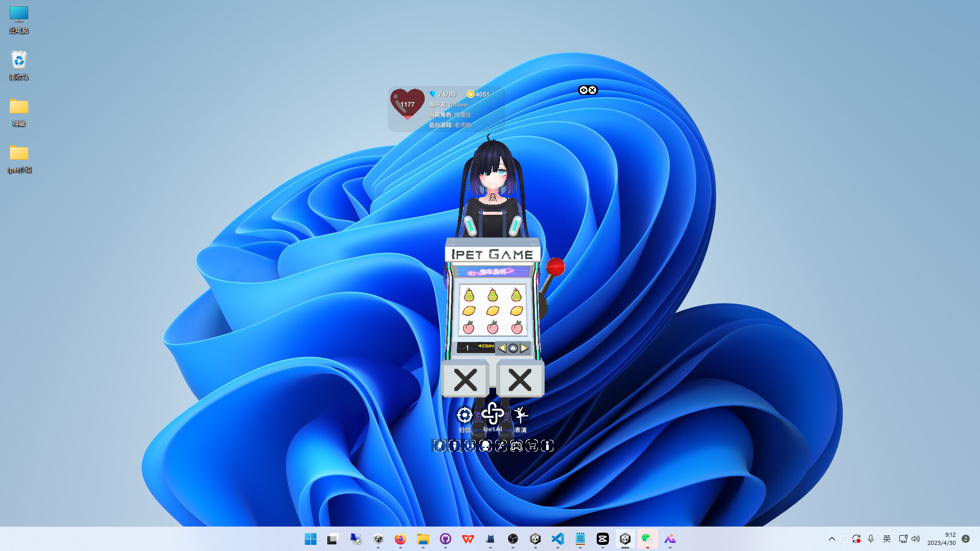
Task: Switch input language via the 英 indicator
Action: pos(887,539)
